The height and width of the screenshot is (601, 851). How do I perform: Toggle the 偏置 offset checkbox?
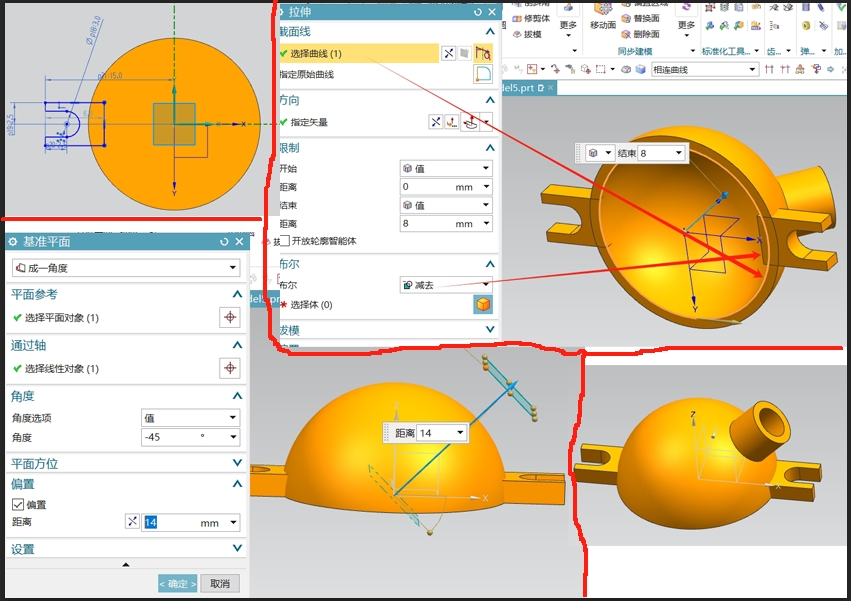[18, 505]
